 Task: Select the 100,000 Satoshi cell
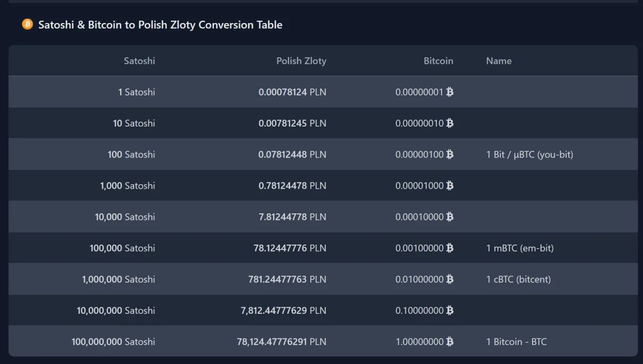click(x=123, y=248)
